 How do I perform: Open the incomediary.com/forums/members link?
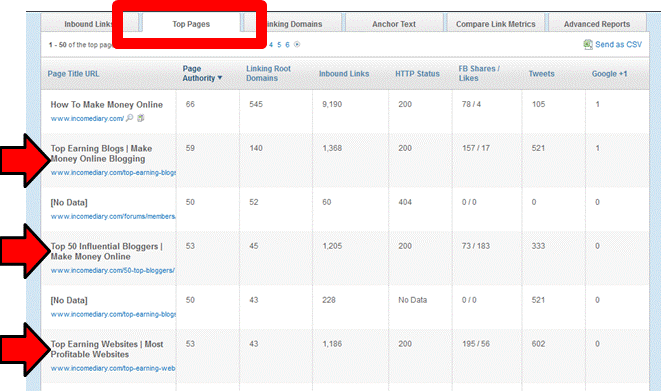pyautogui.click(x=113, y=216)
